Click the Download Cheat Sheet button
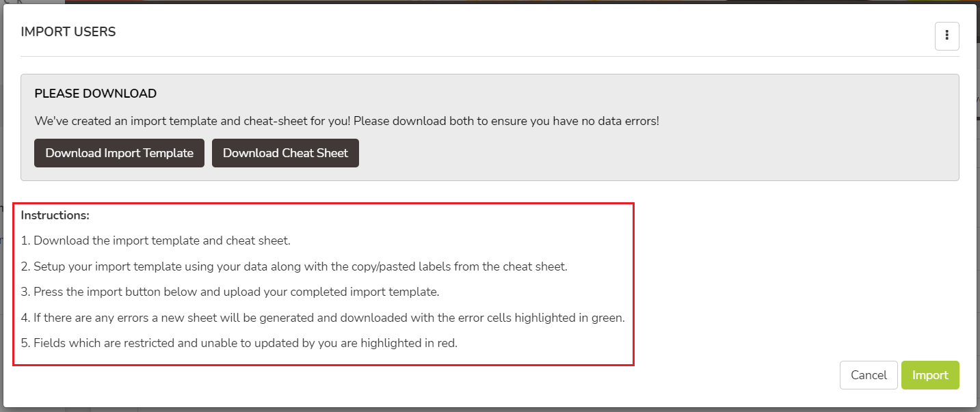This screenshot has height=412, width=980. pos(285,153)
